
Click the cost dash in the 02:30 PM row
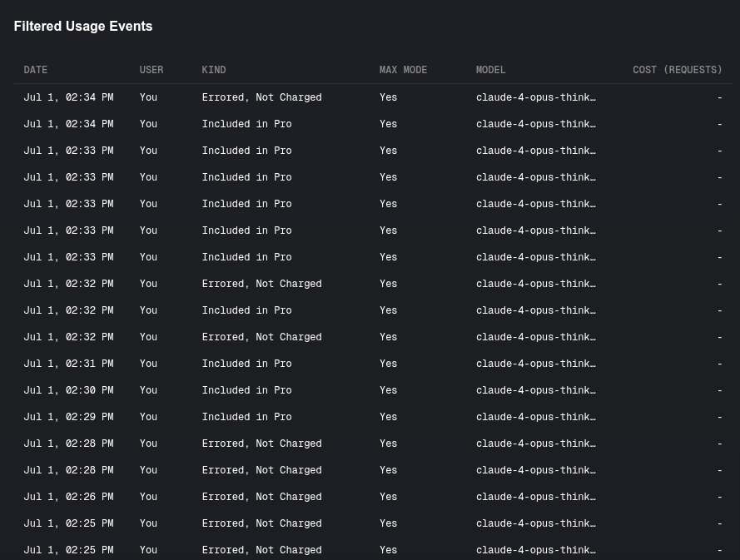point(720,390)
